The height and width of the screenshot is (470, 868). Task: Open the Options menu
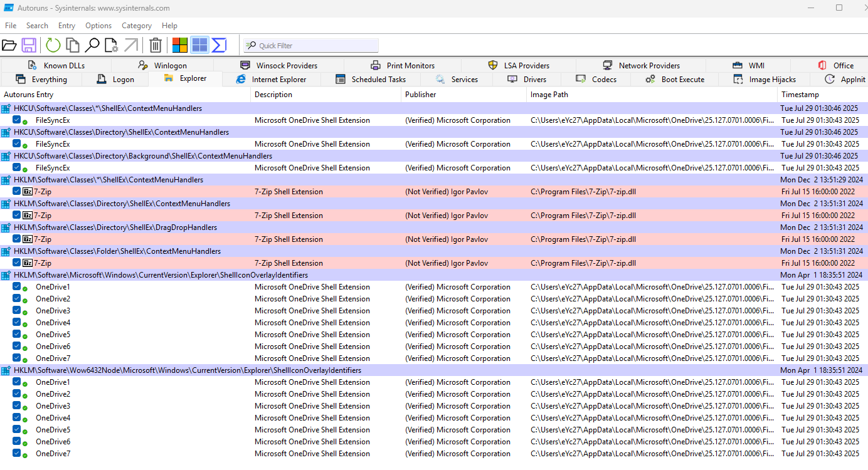click(x=98, y=26)
